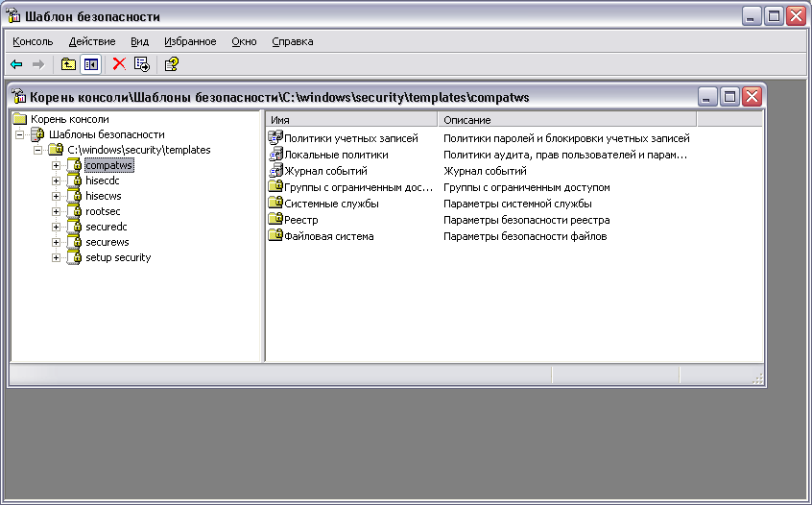This screenshot has height=505, width=812.
Task: Open the Окно menu
Action: pos(244,41)
